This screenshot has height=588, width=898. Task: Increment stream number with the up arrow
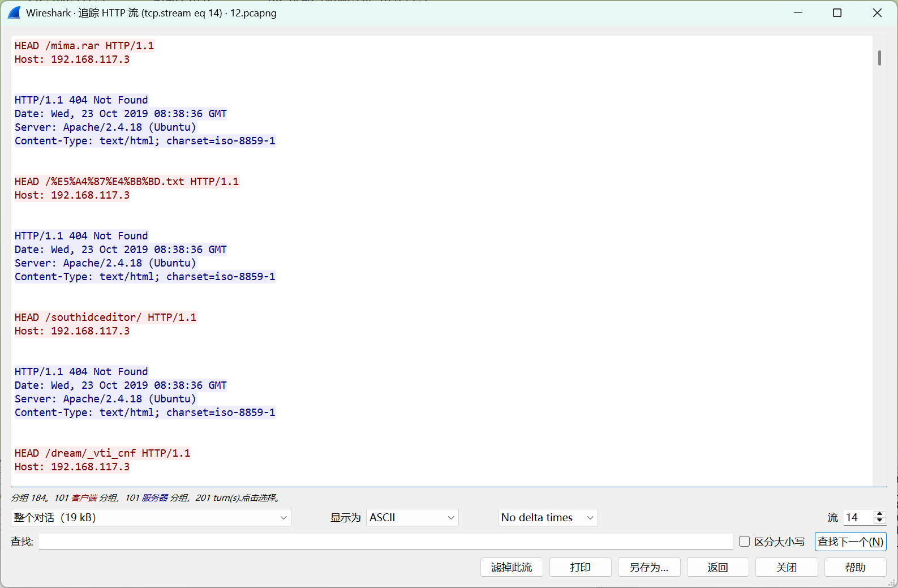click(879, 514)
